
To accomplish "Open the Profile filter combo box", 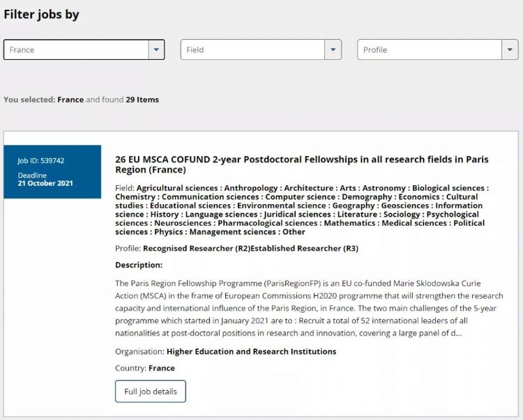I will click(x=429, y=49).
